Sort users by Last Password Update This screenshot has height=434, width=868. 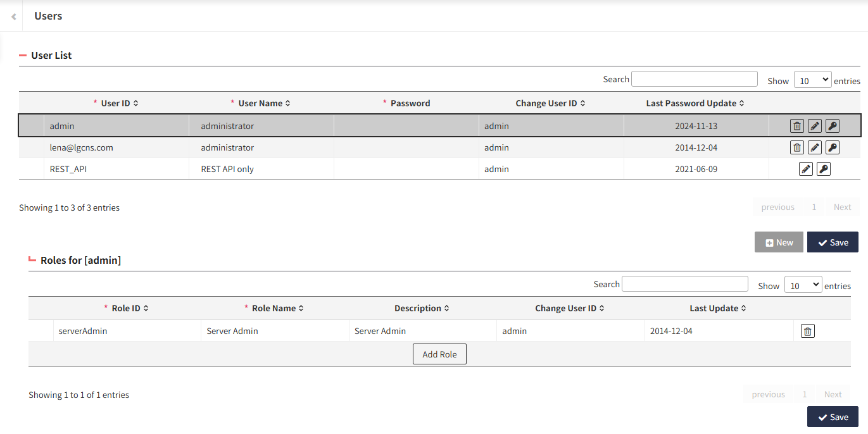[x=695, y=103]
